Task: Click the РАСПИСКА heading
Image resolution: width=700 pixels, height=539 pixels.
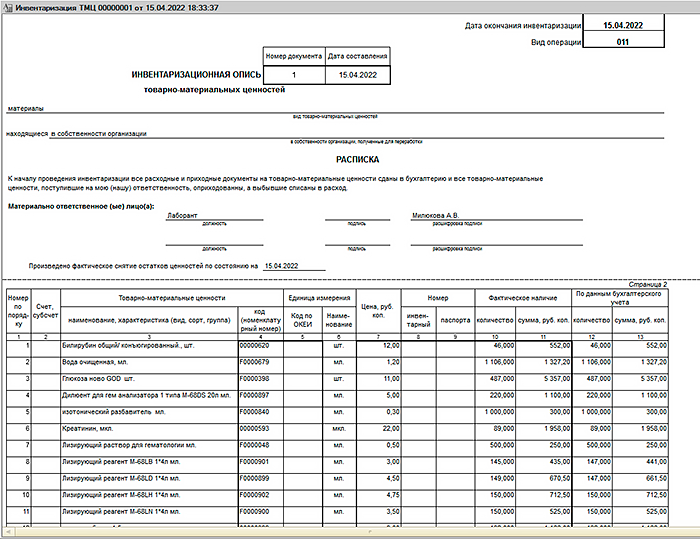Action: (357, 158)
